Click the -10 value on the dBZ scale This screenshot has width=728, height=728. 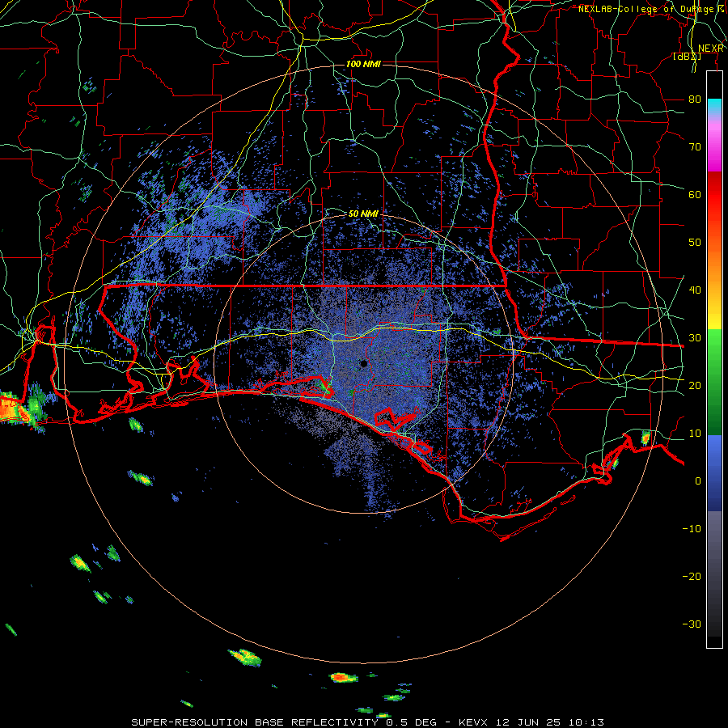[692, 529]
